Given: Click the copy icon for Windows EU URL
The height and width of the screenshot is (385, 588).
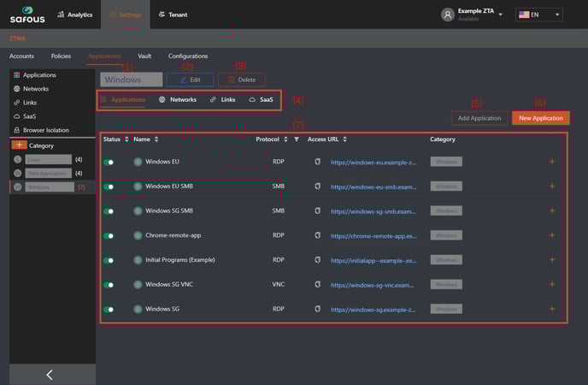Looking at the screenshot, I should pyautogui.click(x=317, y=161).
